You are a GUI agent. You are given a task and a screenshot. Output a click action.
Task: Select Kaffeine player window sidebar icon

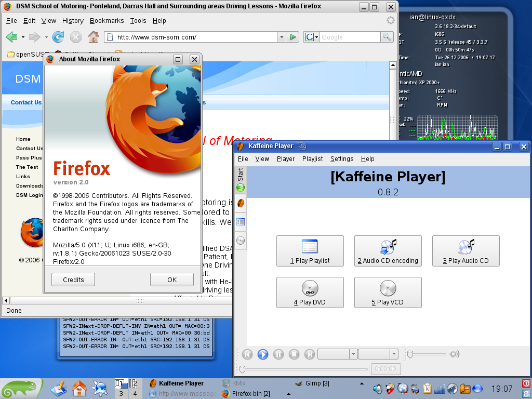pyautogui.click(x=240, y=203)
